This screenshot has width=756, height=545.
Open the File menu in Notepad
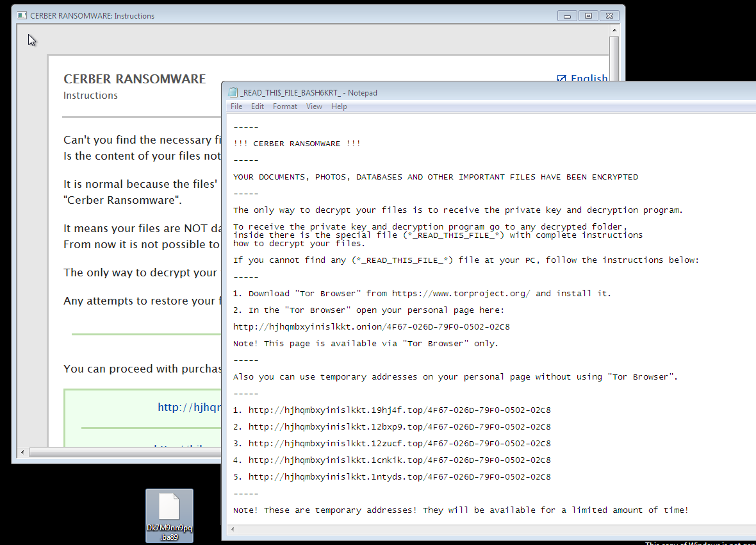(x=236, y=106)
